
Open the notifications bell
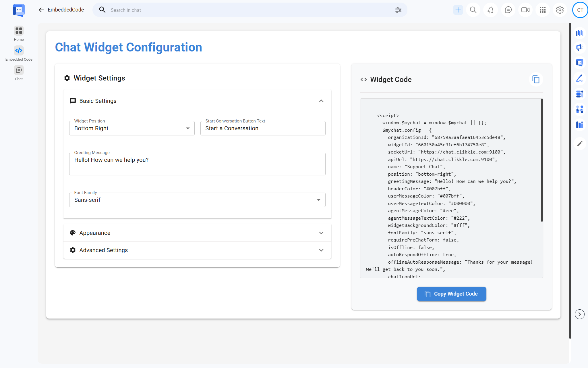490,10
